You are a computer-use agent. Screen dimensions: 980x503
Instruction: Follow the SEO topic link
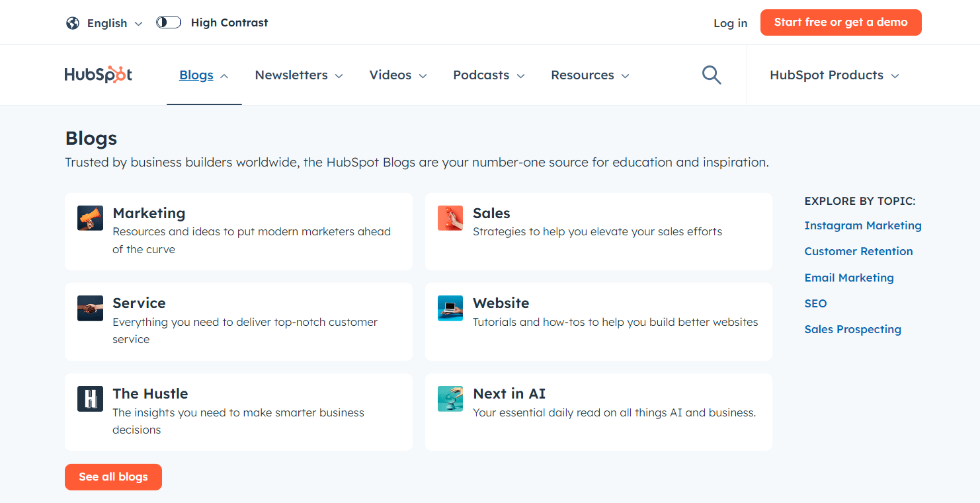[x=815, y=303]
